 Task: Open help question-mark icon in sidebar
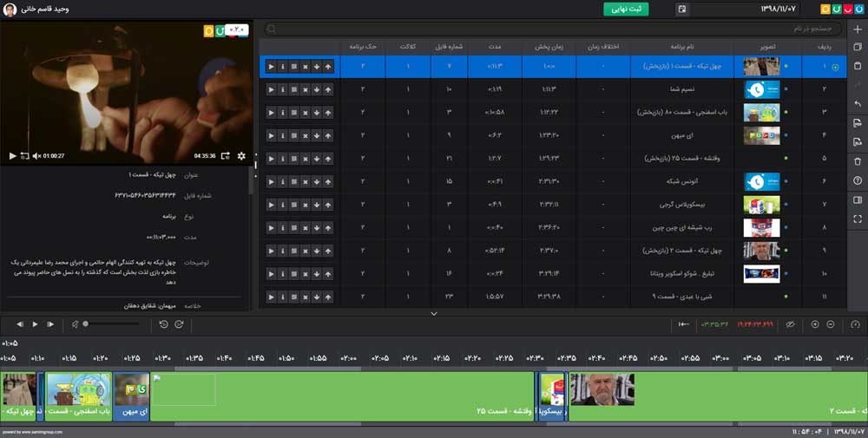point(858,180)
